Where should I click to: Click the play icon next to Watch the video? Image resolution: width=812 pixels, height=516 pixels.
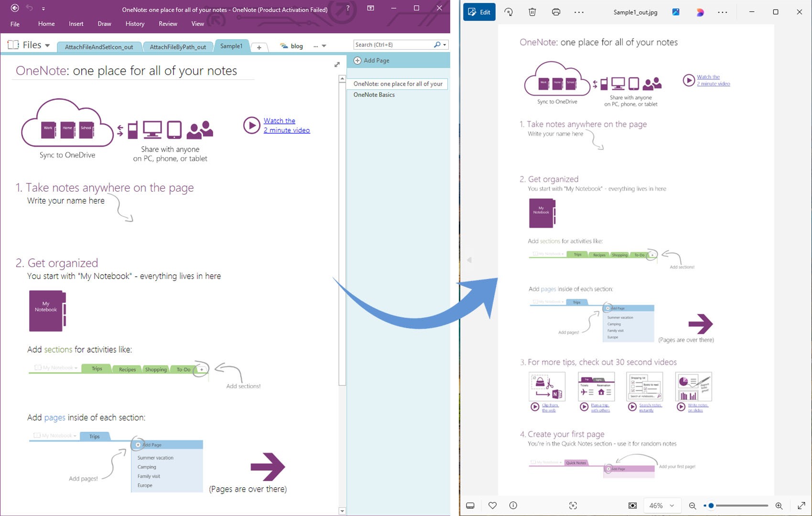pyautogui.click(x=252, y=126)
